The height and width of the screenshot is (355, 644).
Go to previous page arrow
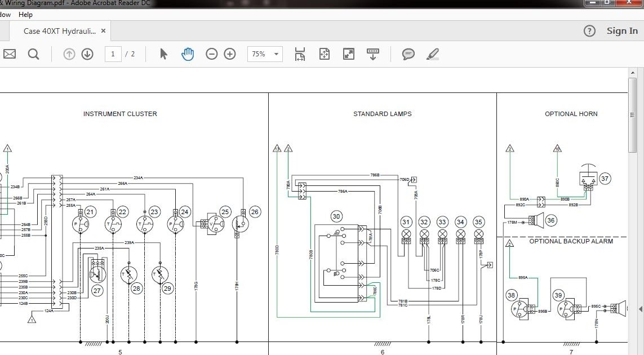pos(69,54)
